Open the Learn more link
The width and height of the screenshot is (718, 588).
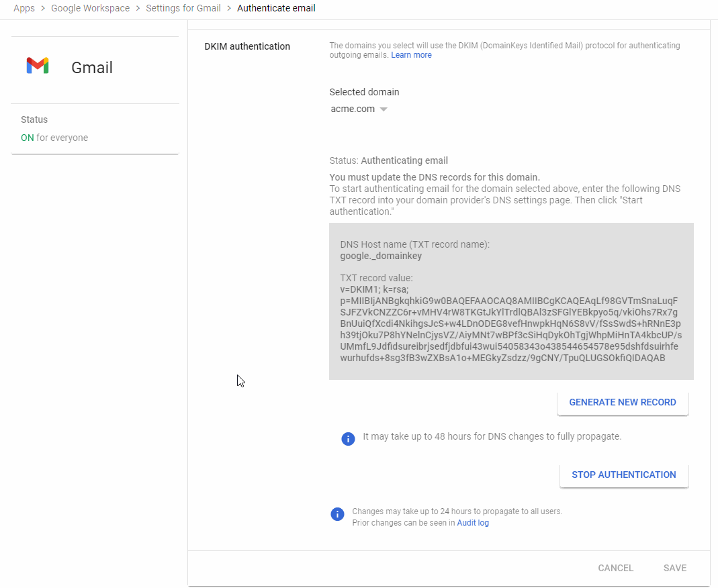pyautogui.click(x=411, y=54)
